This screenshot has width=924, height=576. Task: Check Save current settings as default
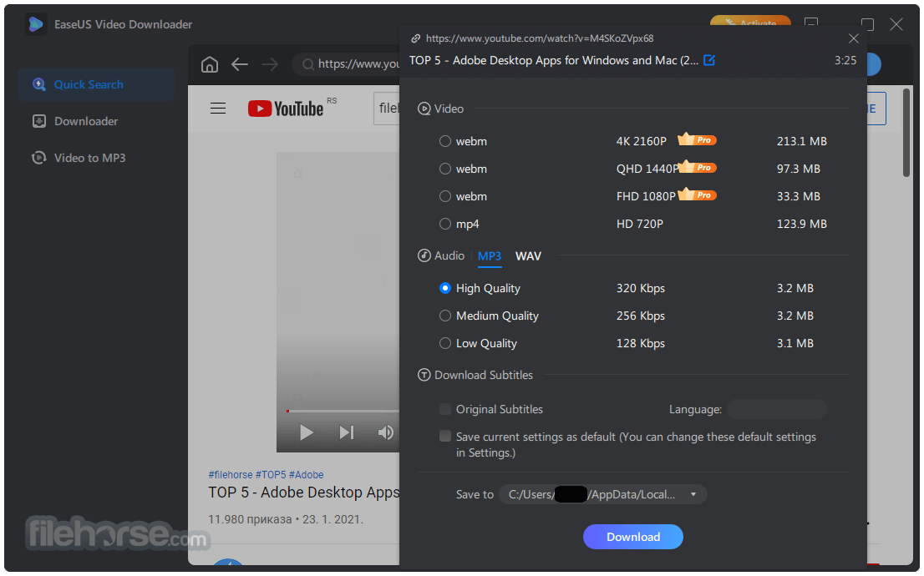click(445, 437)
